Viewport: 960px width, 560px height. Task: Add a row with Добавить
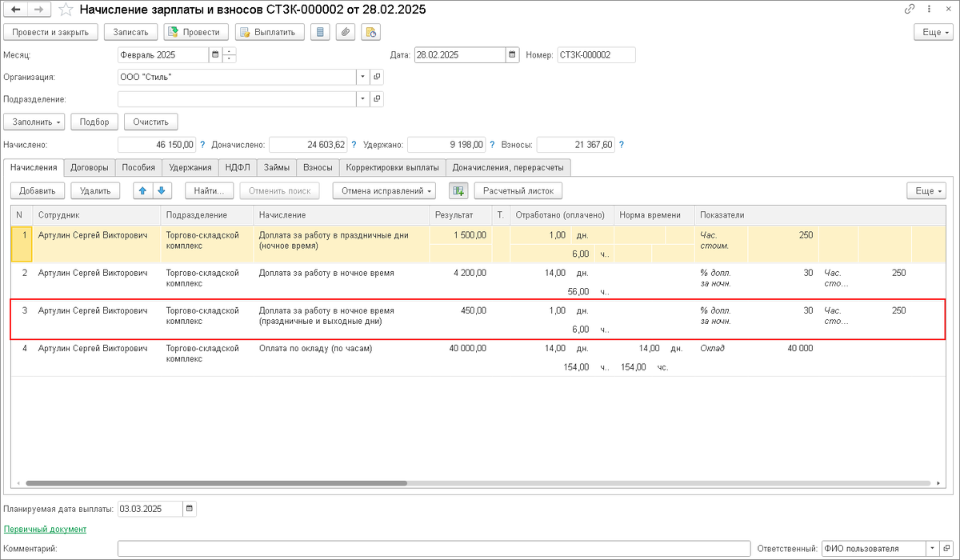coord(37,191)
